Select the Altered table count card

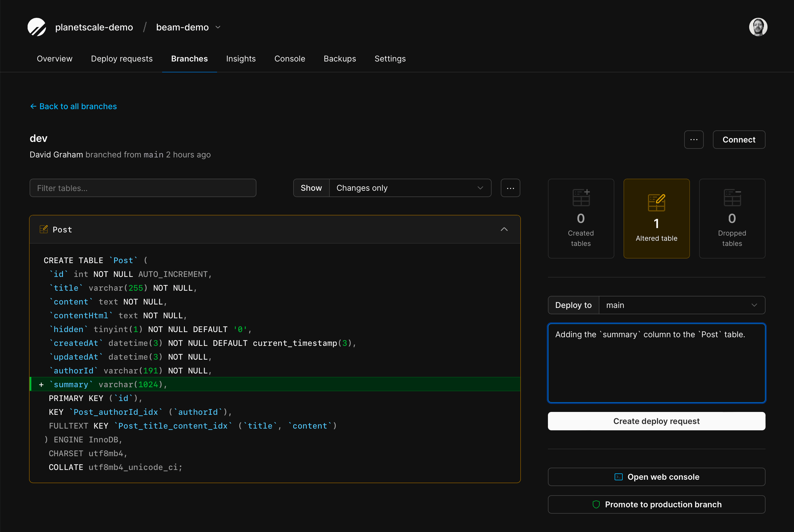(x=657, y=219)
